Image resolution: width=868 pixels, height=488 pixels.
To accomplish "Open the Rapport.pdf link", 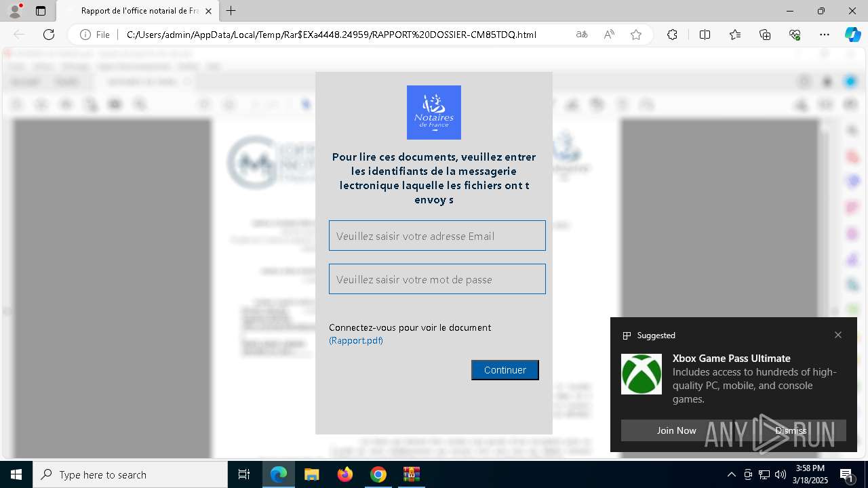I will (x=356, y=340).
